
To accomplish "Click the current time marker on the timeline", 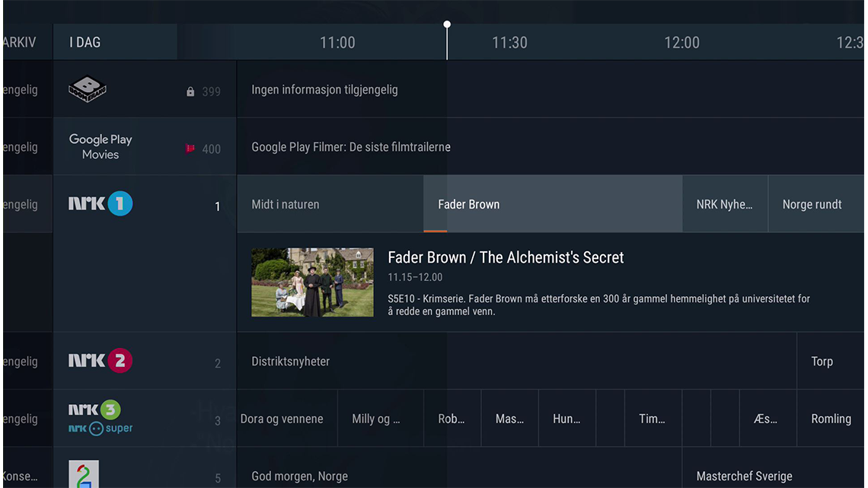I will tap(447, 24).
